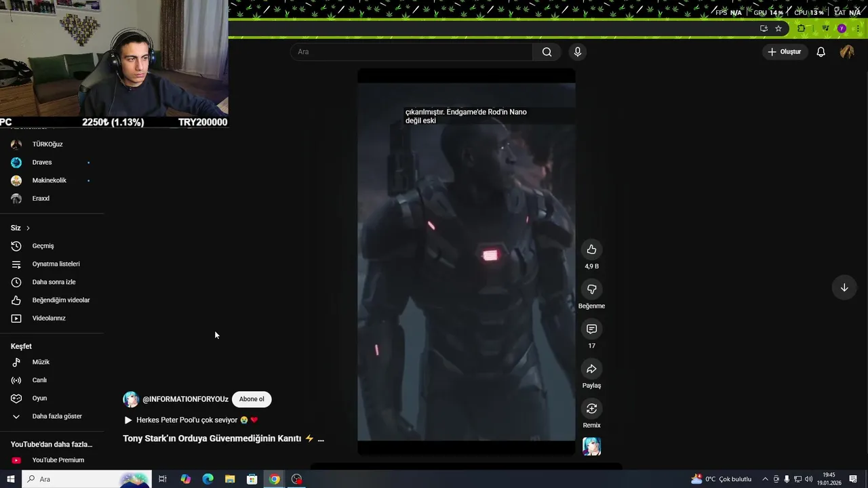Screen dimensions: 868x488
Task: Show hidden system tray icons
Action: click(766, 479)
